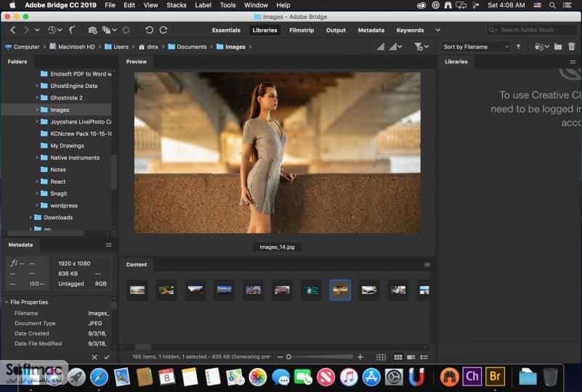Open the Sort by Filename dropdown
Screen dimensions: 582x392
(x=475, y=46)
